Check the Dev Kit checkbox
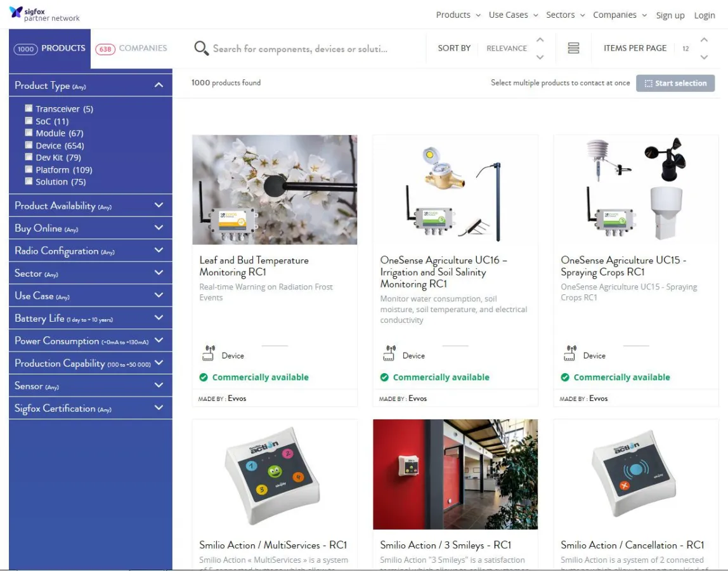This screenshot has height=571, width=728. point(29,157)
